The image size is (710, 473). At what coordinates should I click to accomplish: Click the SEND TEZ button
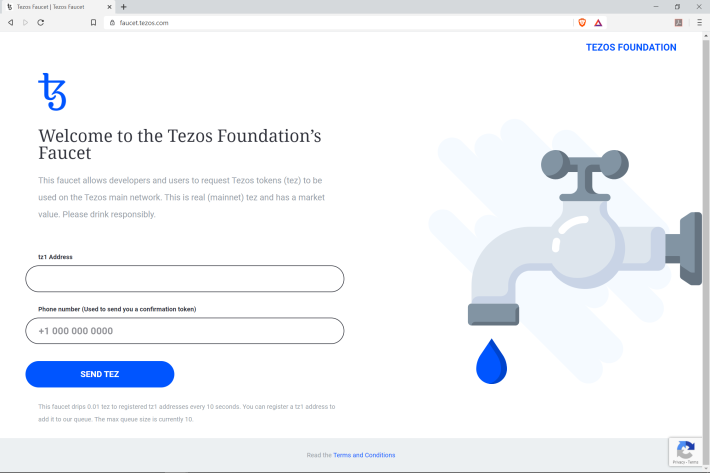click(100, 374)
